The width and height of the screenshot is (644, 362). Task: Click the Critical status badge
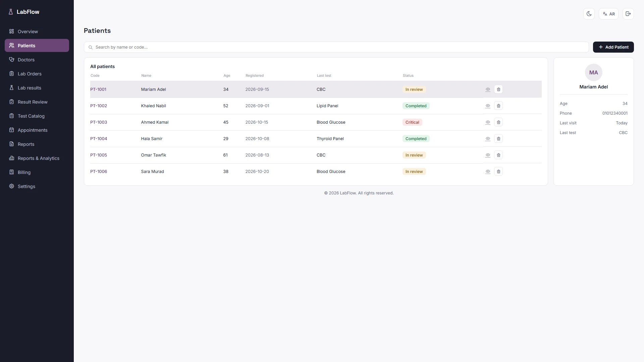coord(412,122)
